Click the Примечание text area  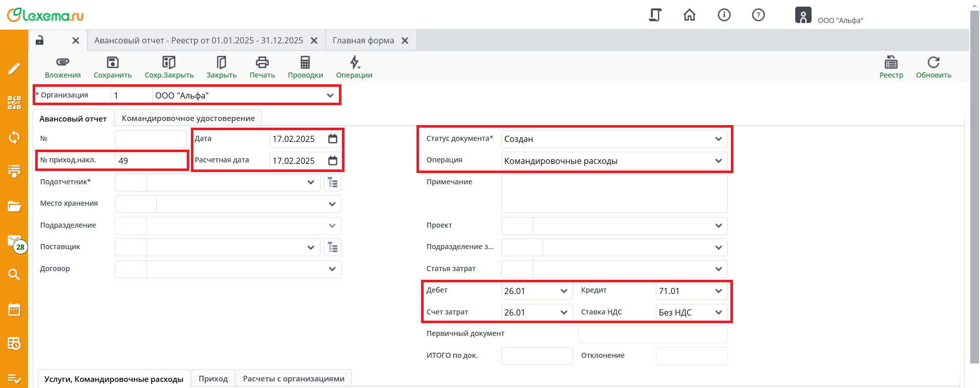tap(614, 193)
